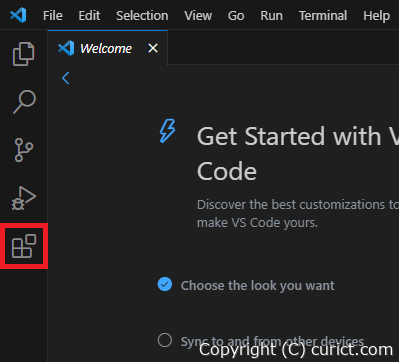Open the Source Control branch icon
The image size is (399, 362).
pyautogui.click(x=24, y=150)
